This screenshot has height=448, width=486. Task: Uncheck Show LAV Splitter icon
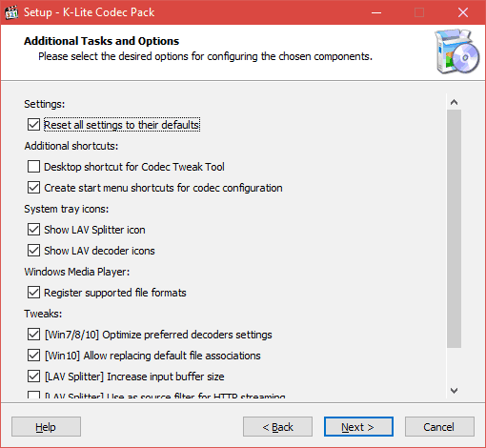[33, 230]
